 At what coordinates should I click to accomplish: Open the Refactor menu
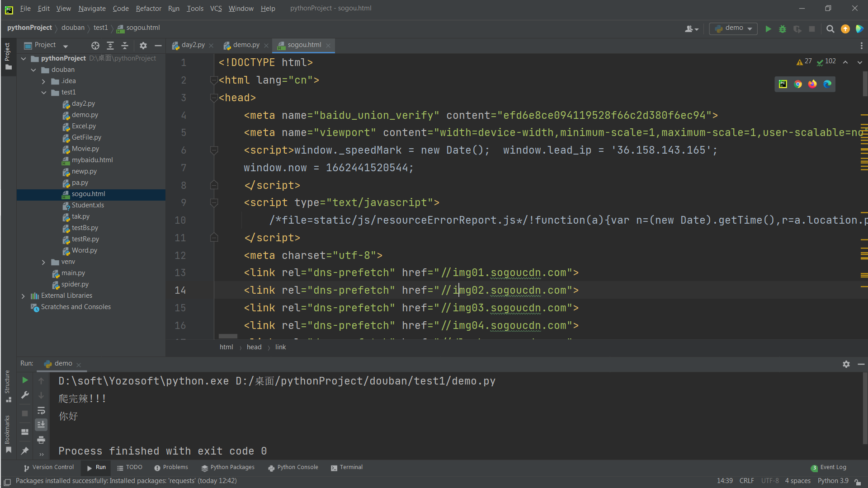point(148,8)
